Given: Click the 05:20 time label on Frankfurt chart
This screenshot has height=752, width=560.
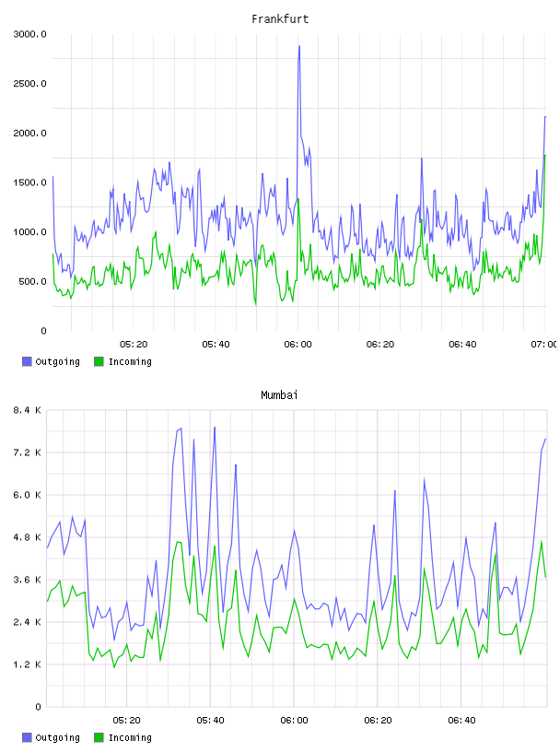Looking at the screenshot, I should [x=134, y=344].
